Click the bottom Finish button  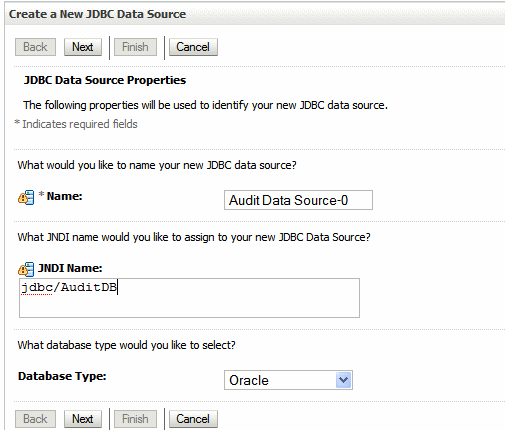coord(135,419)
